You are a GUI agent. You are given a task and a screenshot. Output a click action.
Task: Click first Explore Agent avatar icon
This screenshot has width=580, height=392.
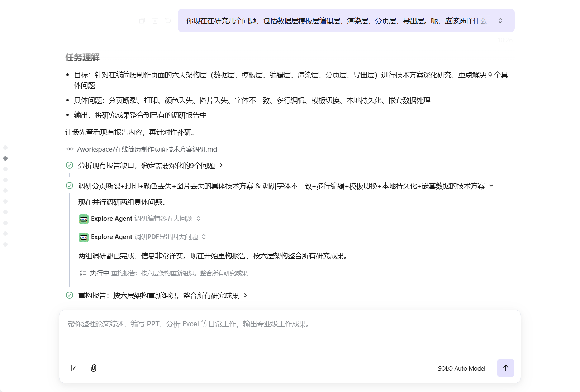84,219
